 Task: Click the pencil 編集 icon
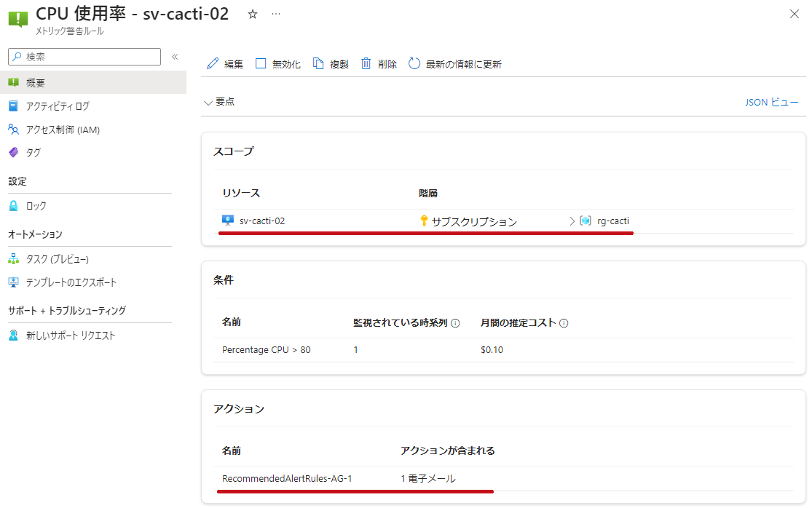point(213,63)
